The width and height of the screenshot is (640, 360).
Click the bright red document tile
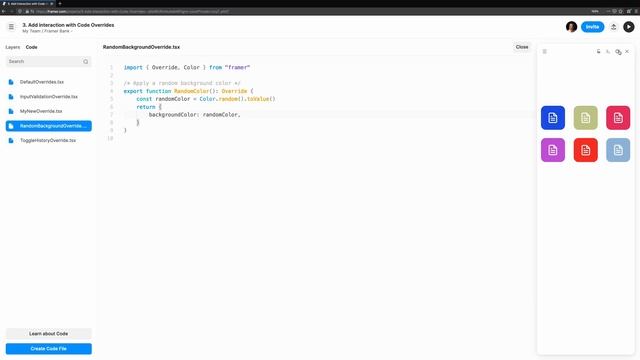(x=585, y=150)
